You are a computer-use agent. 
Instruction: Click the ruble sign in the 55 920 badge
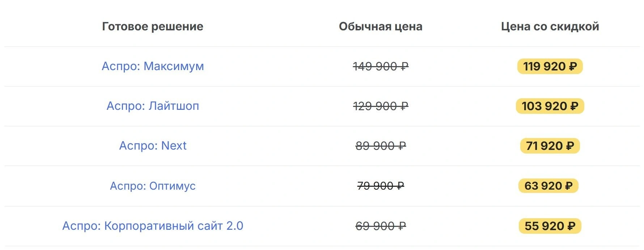point(571,227)
